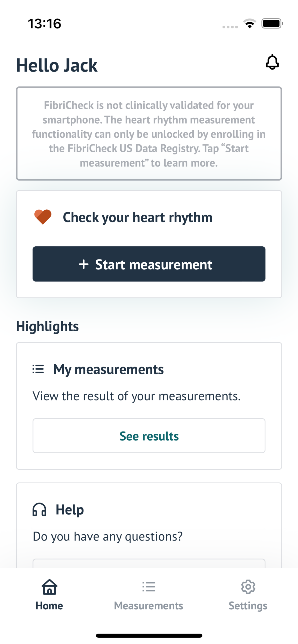This screenshot has width=298, height=644.
Task: Open Settings via the gear icon
Action: pyautogui.click(x=248, y=587)
